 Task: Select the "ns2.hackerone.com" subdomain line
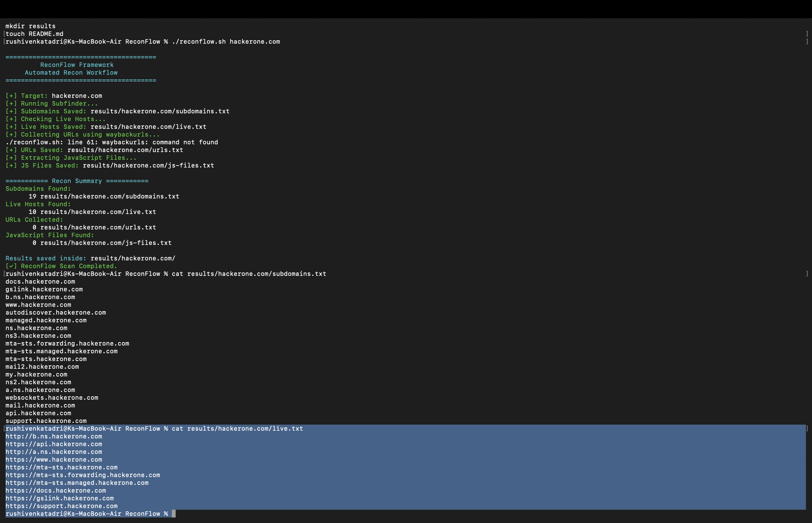tap(38, 382)
